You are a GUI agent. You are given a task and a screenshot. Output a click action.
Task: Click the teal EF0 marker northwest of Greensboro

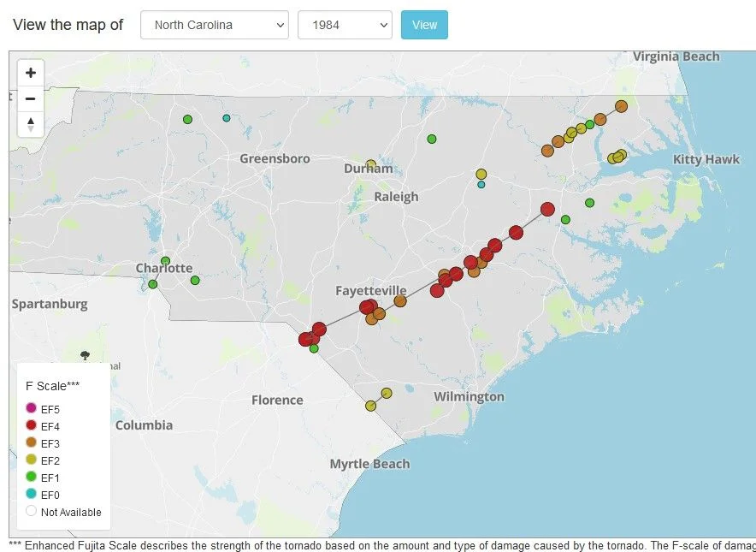coord(226,118)
